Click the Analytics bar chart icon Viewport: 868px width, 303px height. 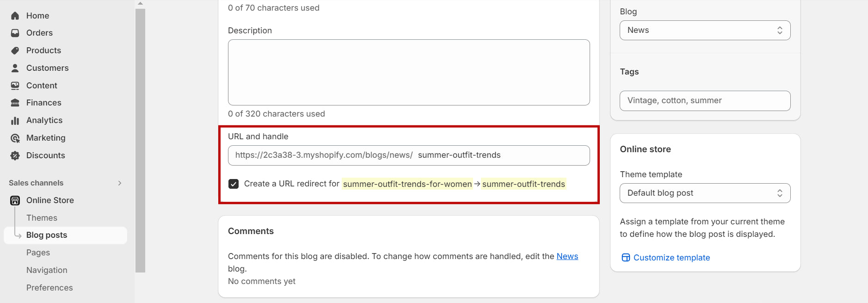[x=15, y=120]
